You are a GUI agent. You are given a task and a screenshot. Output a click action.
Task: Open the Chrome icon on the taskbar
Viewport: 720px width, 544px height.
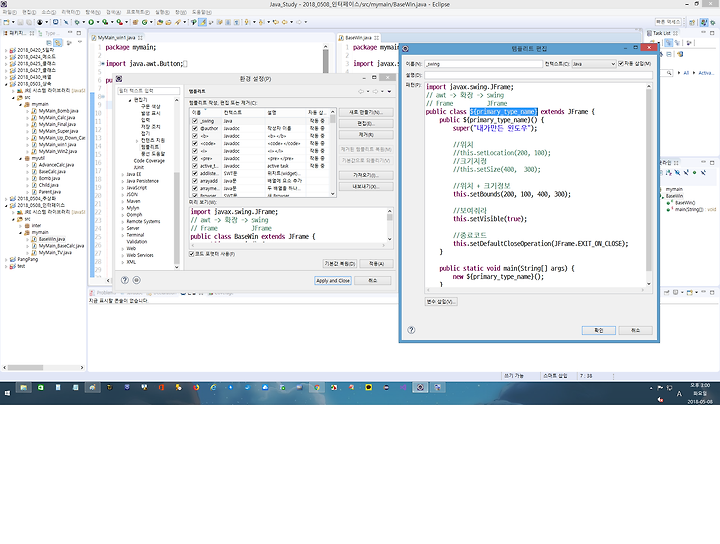pyautogui.click(x=317, y=388)
